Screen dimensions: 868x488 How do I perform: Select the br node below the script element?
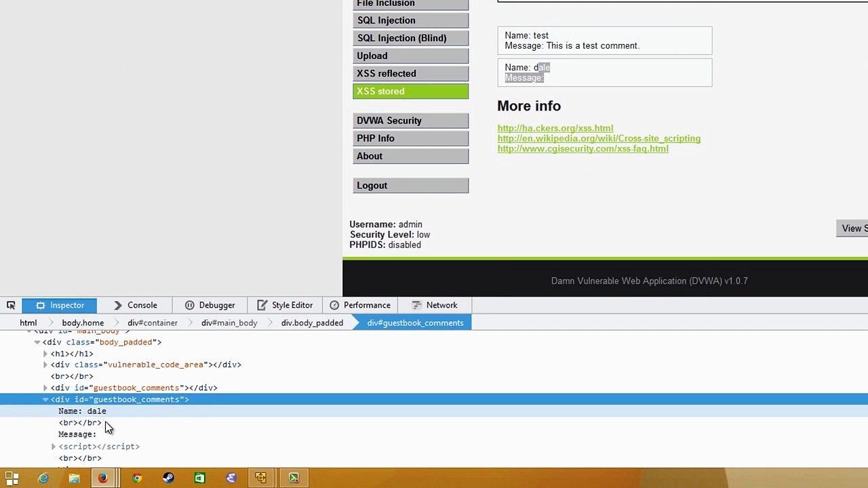click(80, 458)
